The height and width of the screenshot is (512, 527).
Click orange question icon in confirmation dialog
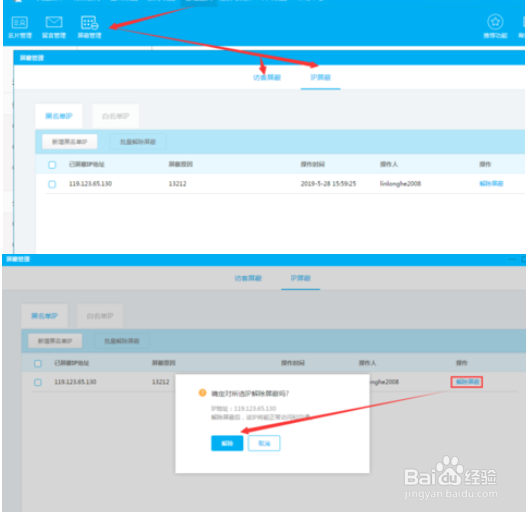(202, 393)
